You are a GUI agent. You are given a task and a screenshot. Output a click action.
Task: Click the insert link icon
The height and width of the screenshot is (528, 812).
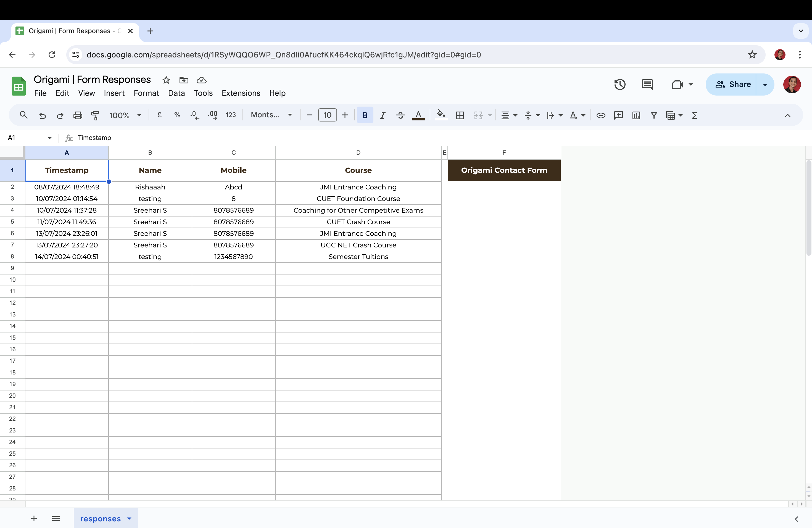(600, 115)
